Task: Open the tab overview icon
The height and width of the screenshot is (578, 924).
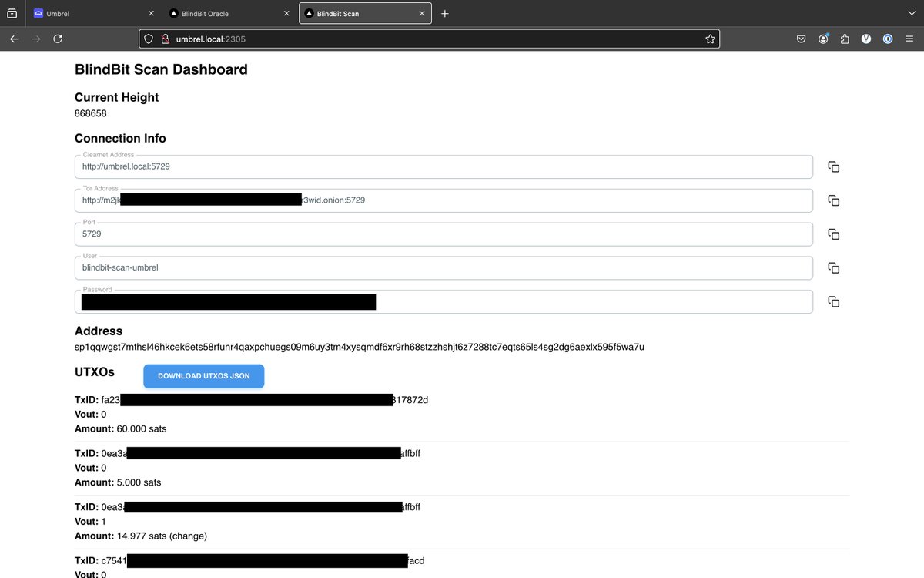Action: point(12,14)
